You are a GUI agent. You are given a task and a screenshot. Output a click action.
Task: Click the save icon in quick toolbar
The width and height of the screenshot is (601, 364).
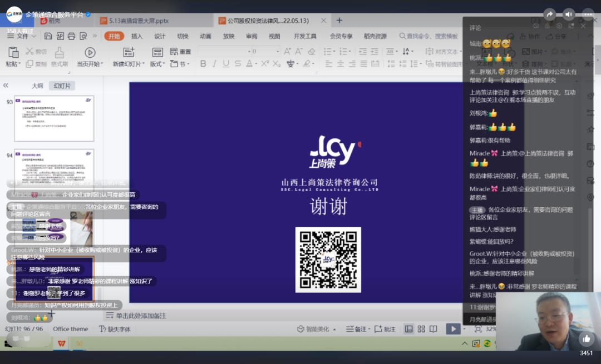tap(48, 36)
